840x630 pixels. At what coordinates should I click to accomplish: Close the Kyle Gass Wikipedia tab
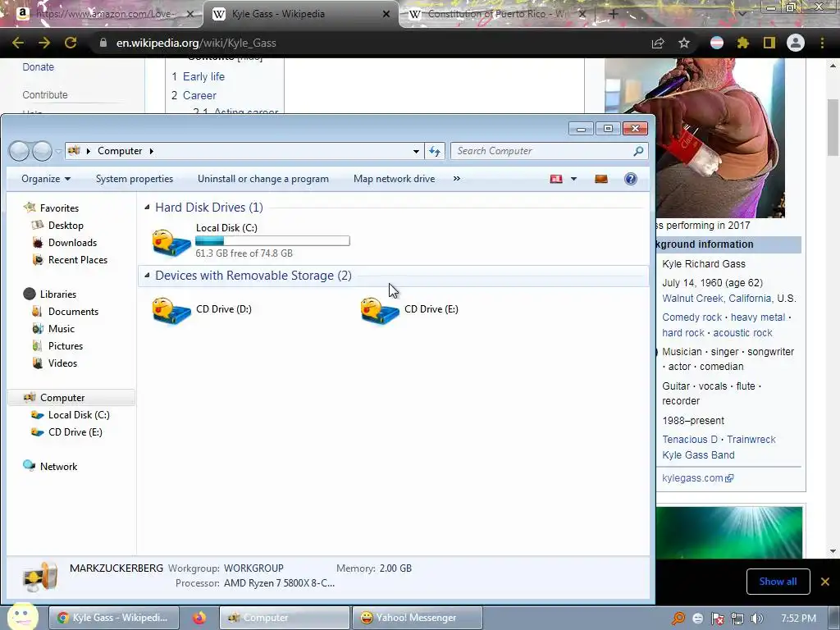(386, 14)
